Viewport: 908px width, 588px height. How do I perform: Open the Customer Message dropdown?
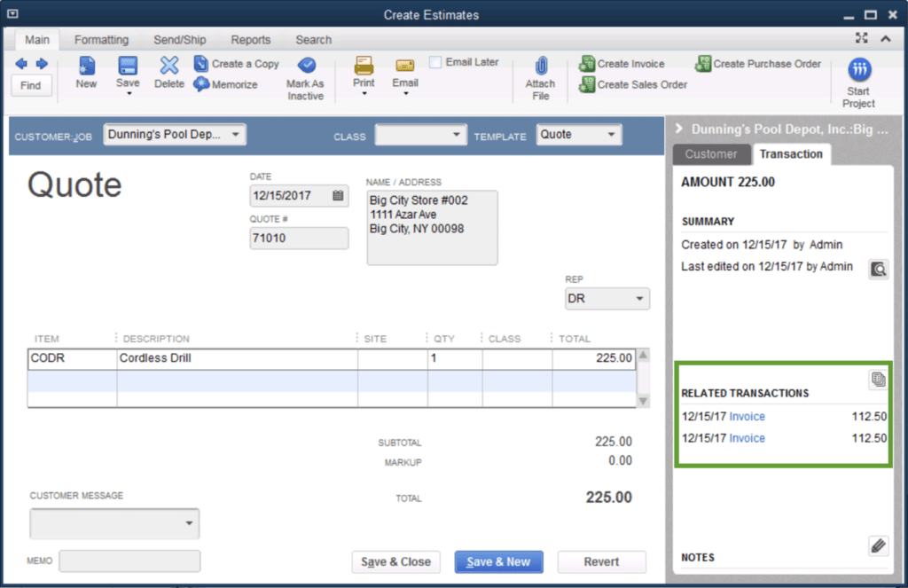(188, 523)
